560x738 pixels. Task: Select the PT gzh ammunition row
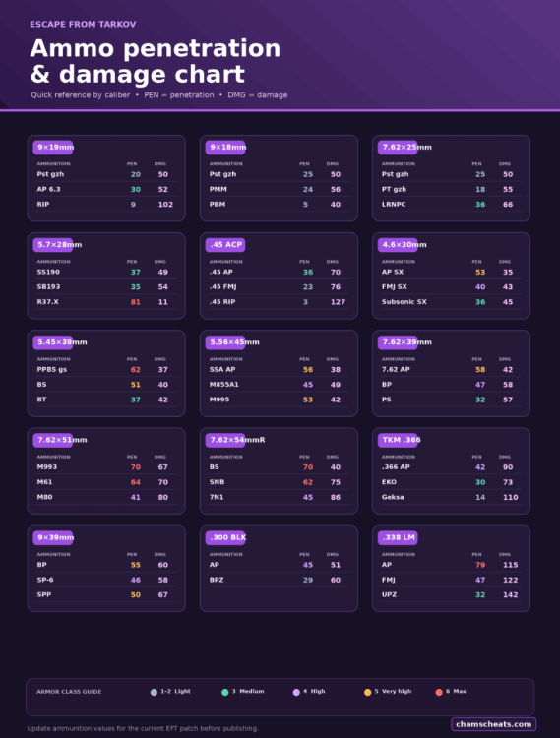(451, 189)
